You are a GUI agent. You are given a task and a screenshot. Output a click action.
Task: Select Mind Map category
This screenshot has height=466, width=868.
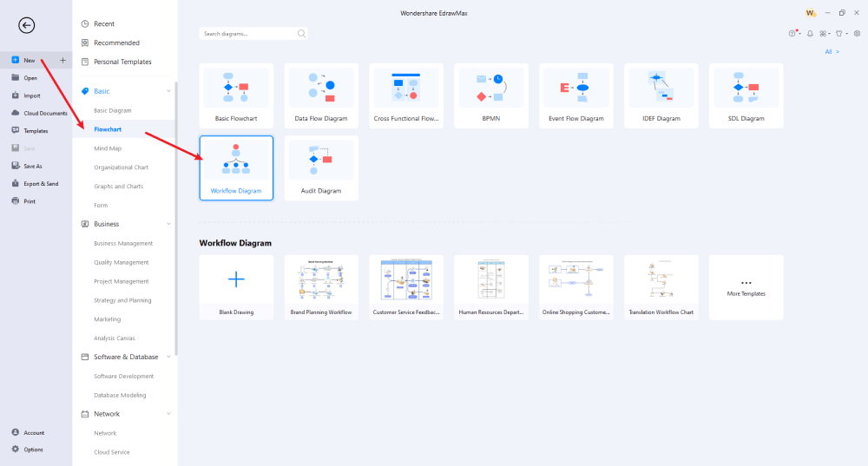click(x=108, y=148)
